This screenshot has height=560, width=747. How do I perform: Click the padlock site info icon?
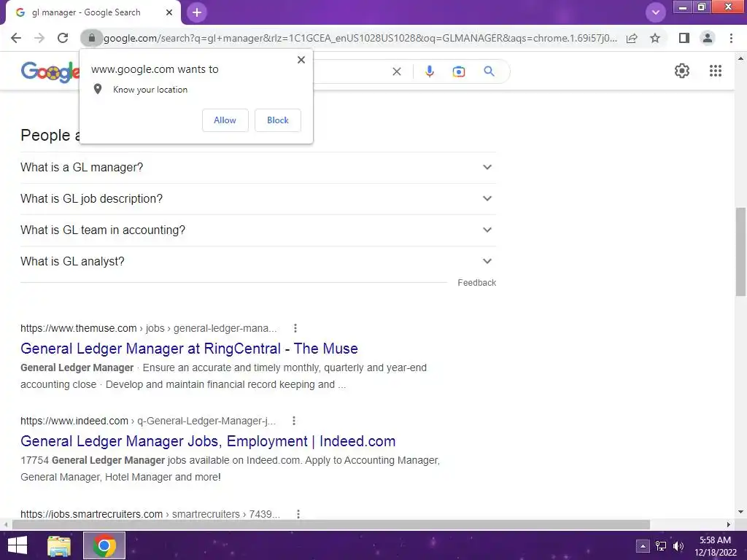point(91,38)
